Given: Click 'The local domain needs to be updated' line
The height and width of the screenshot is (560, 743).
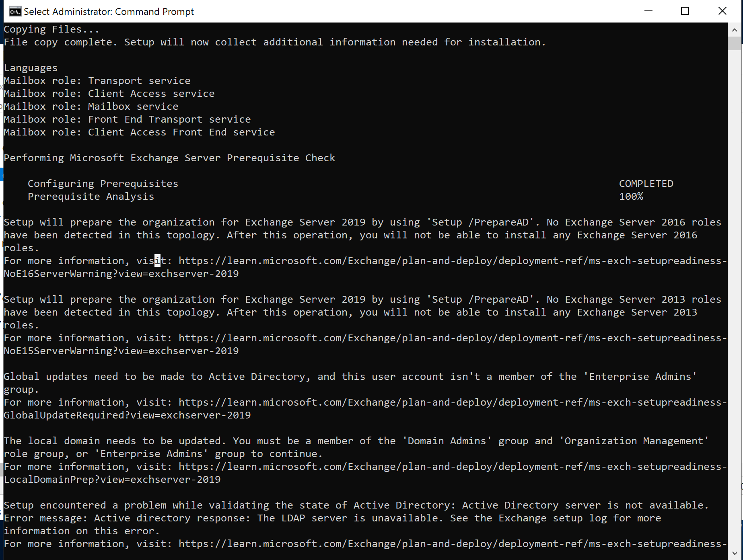Looking at the screenshot, I should 356,441.
